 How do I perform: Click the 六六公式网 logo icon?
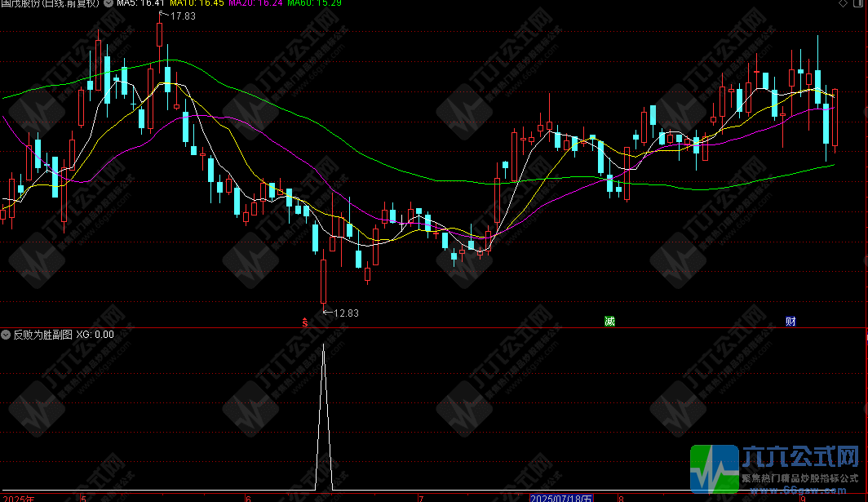coord(715,469)
